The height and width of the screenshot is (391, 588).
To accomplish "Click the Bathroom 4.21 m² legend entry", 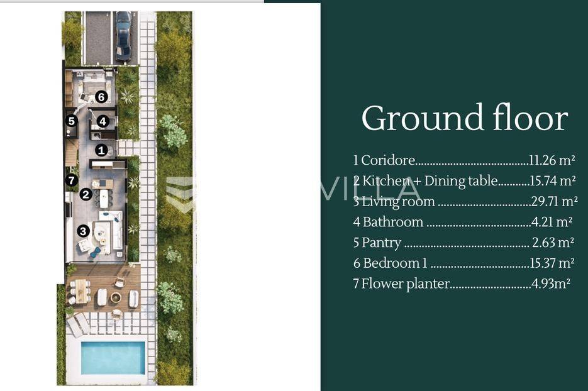I will 463,222.
